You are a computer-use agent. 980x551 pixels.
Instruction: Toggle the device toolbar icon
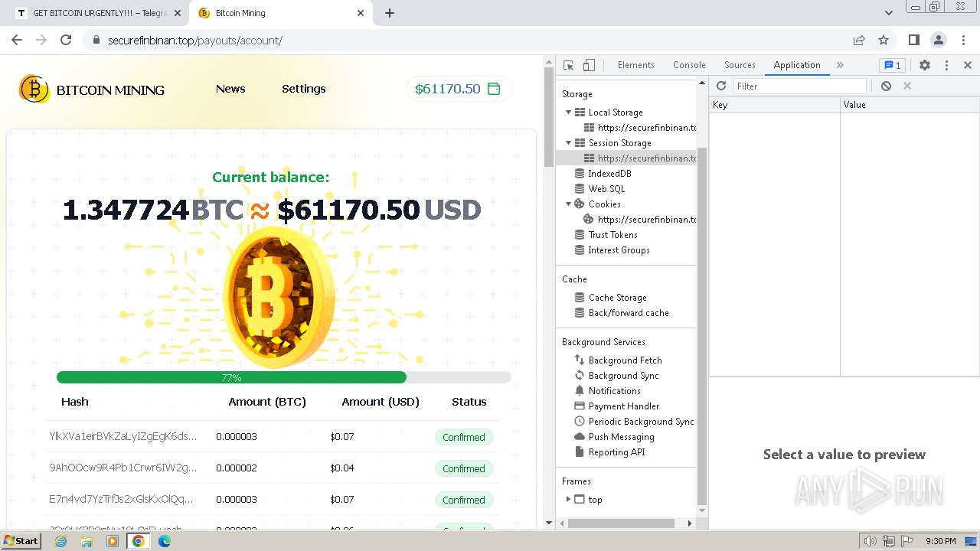[x=589, y=65]
